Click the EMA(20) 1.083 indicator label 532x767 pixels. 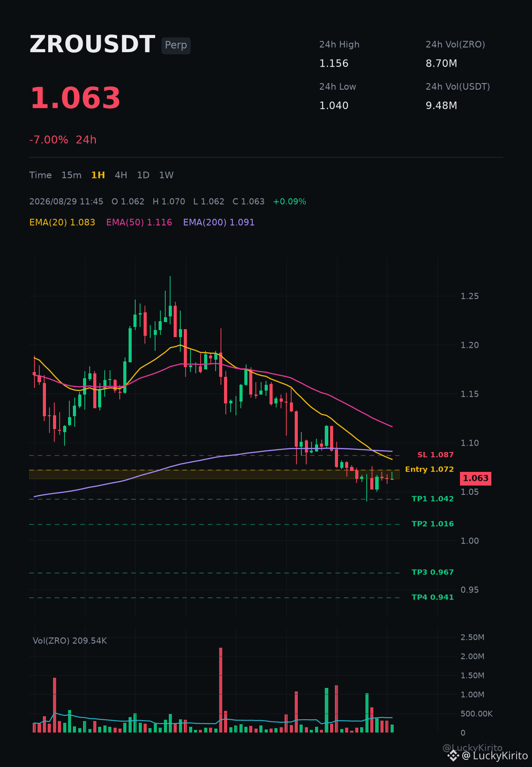(62, 223)
